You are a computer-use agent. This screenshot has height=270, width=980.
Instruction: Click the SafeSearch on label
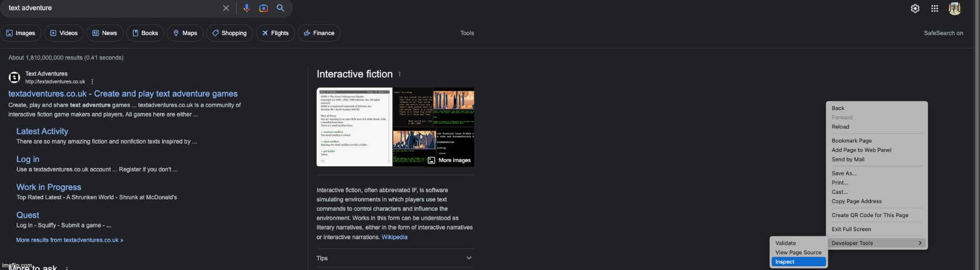pyautogui.click(x=943, y=33)
